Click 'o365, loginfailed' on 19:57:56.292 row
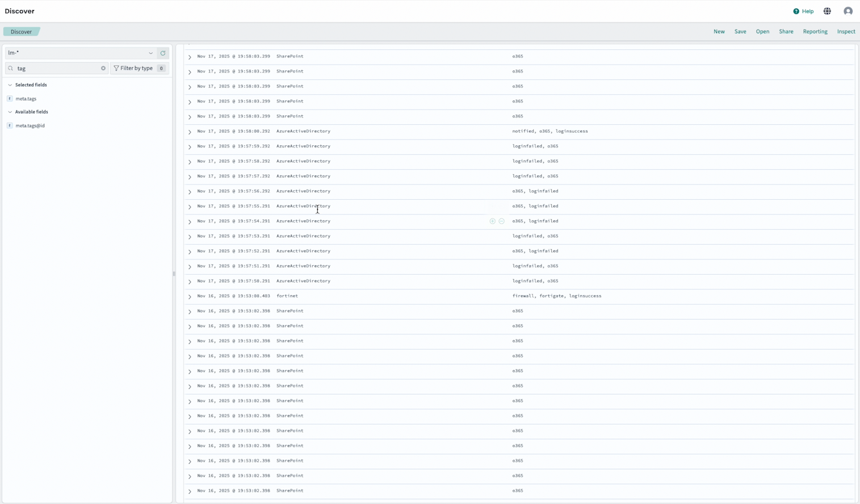 [x=535, y=191]
